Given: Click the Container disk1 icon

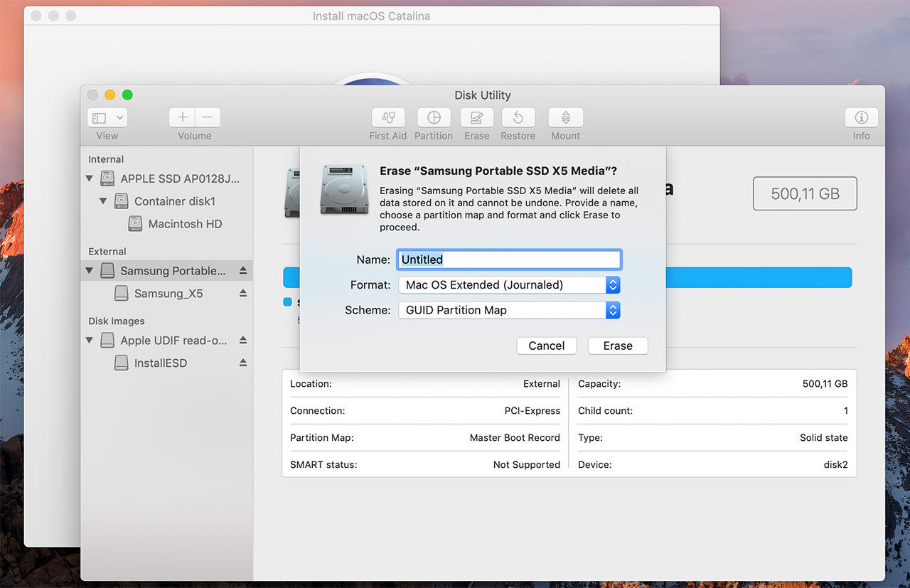Looking at the screenshot, I should [x=122, y=201].
